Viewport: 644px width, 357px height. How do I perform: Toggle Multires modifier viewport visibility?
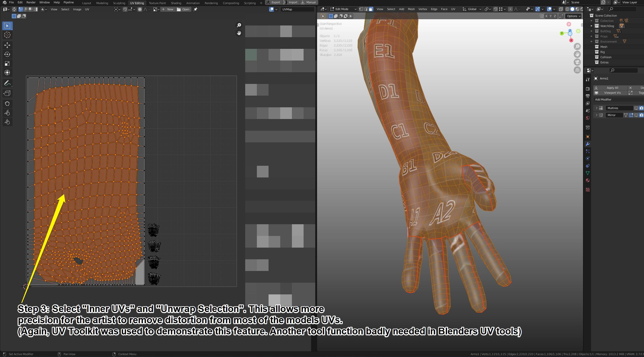coord(636,108)
